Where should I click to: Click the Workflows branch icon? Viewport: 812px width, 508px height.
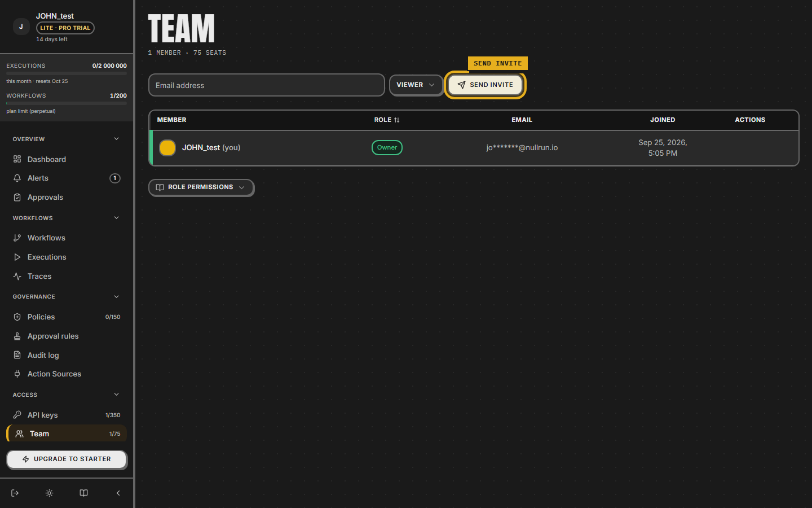point(17,238)
